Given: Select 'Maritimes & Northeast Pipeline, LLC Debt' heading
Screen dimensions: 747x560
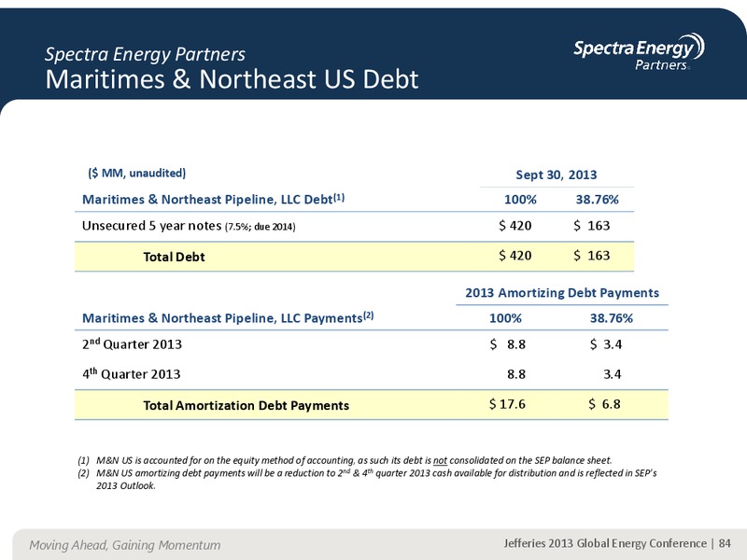Looking at the screenshot, I should click(x=214, y=199).
